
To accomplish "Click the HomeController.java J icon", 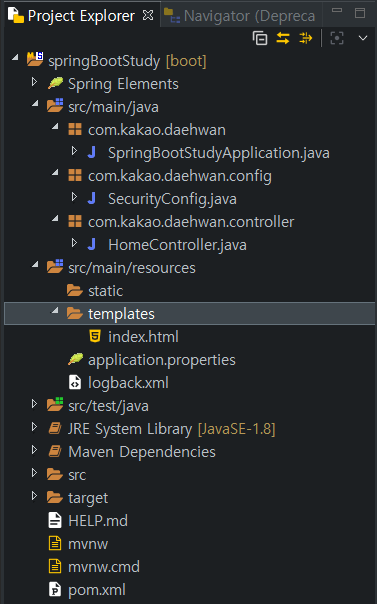I will (92, 245).
